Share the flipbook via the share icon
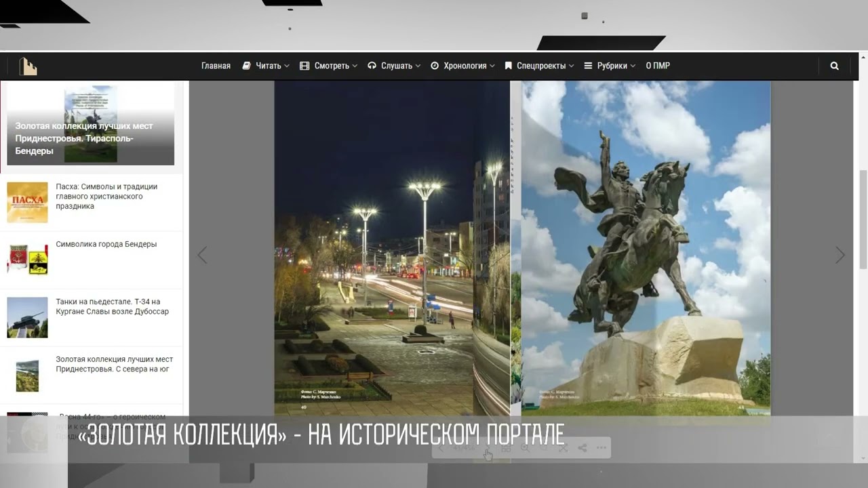This screenshot has height=488, width=868. [583, 447]
